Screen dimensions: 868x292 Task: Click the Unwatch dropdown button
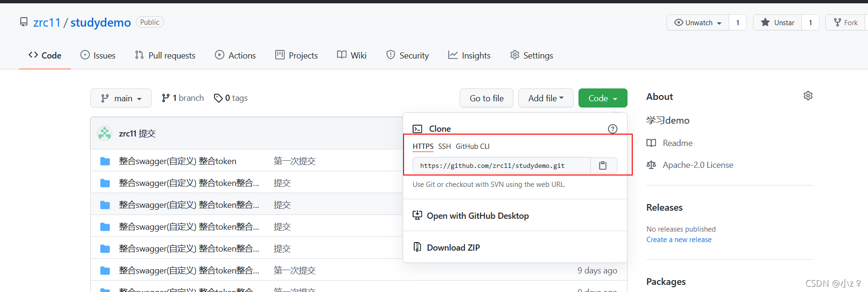coord(698,22)
